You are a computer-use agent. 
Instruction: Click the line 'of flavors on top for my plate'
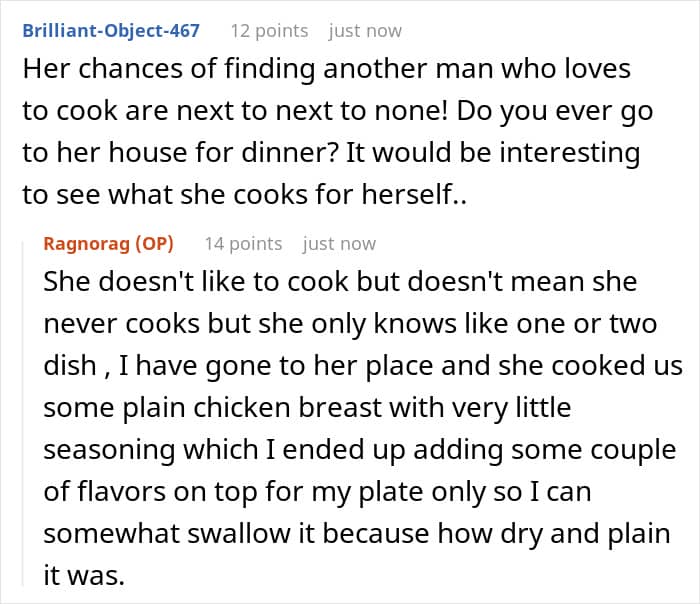(317, 492)
